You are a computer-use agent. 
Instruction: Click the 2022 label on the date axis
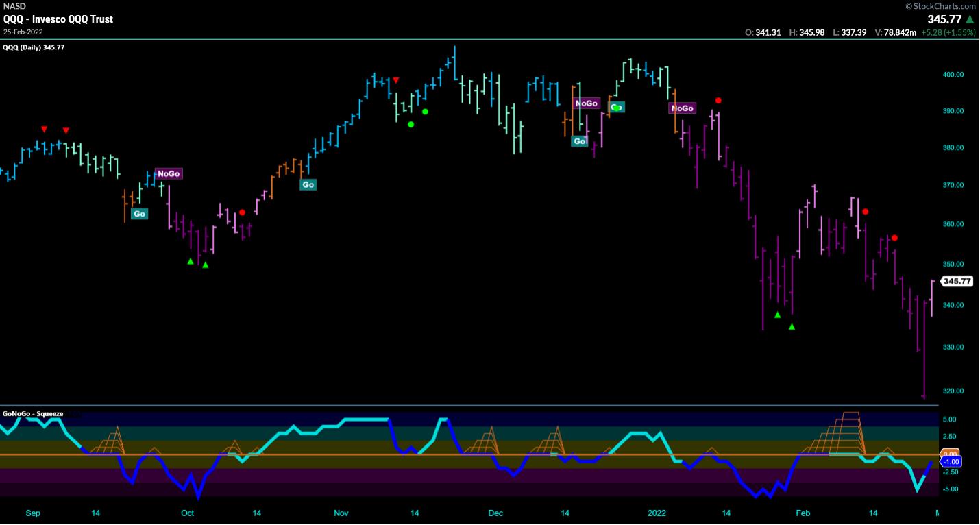(x=657, y=513)
